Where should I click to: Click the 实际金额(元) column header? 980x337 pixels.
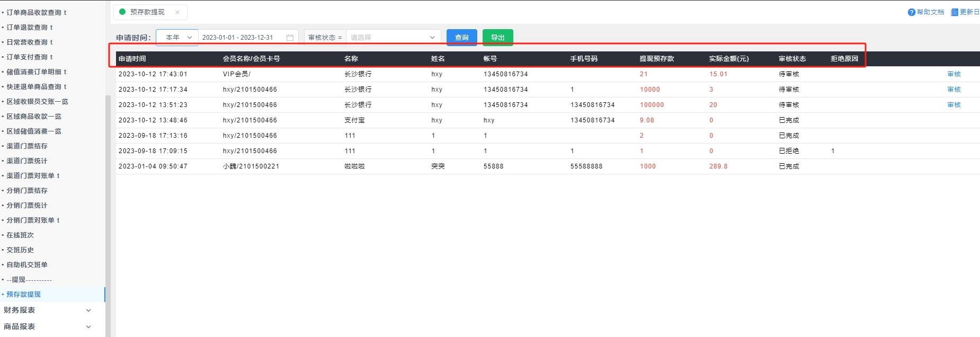729,59
